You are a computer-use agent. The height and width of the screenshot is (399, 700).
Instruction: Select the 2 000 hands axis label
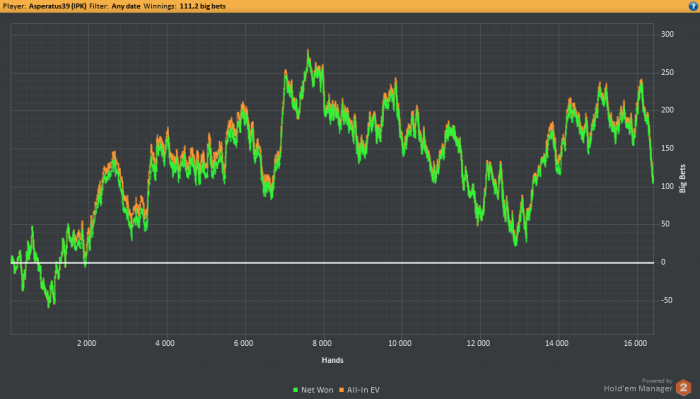coord(87,343)
